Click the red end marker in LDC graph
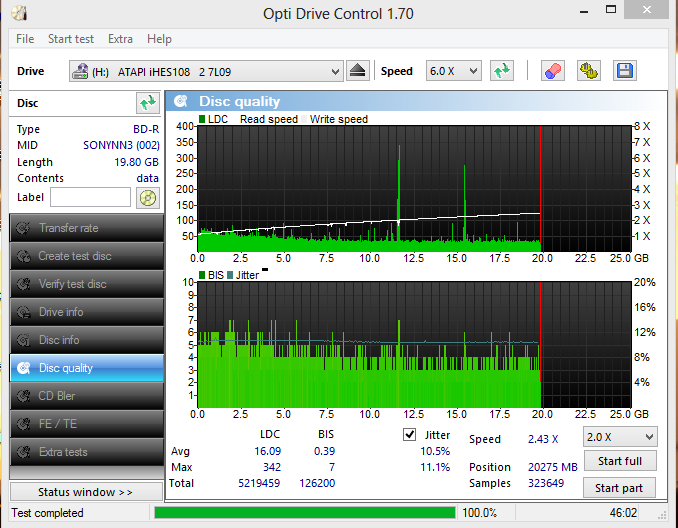 (x=540, y=189)
